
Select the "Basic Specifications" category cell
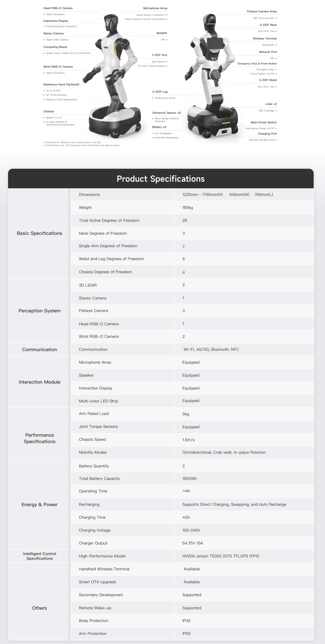40,233
